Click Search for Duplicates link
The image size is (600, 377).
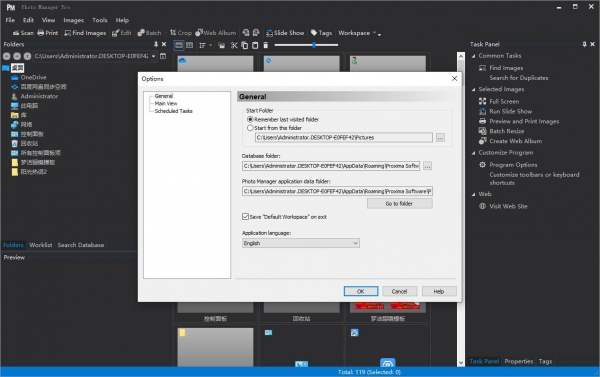[x=519, y=78]
